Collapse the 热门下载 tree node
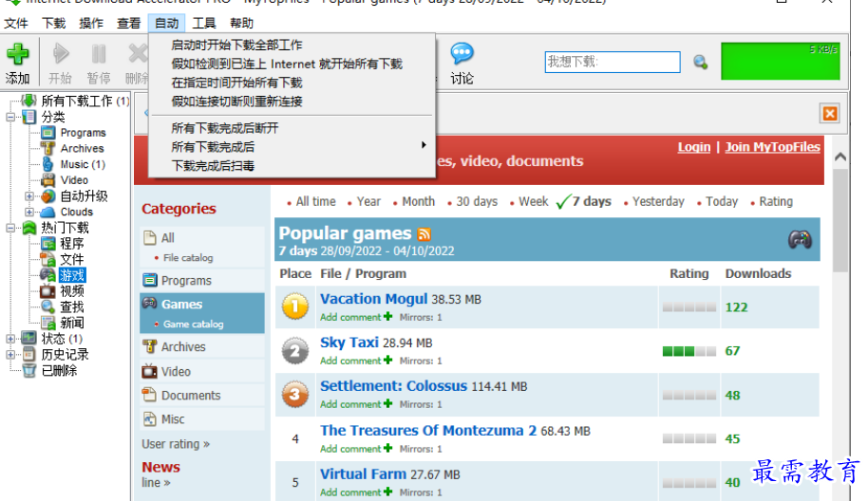This screenshot has width=868, height=501. [10, 228]
